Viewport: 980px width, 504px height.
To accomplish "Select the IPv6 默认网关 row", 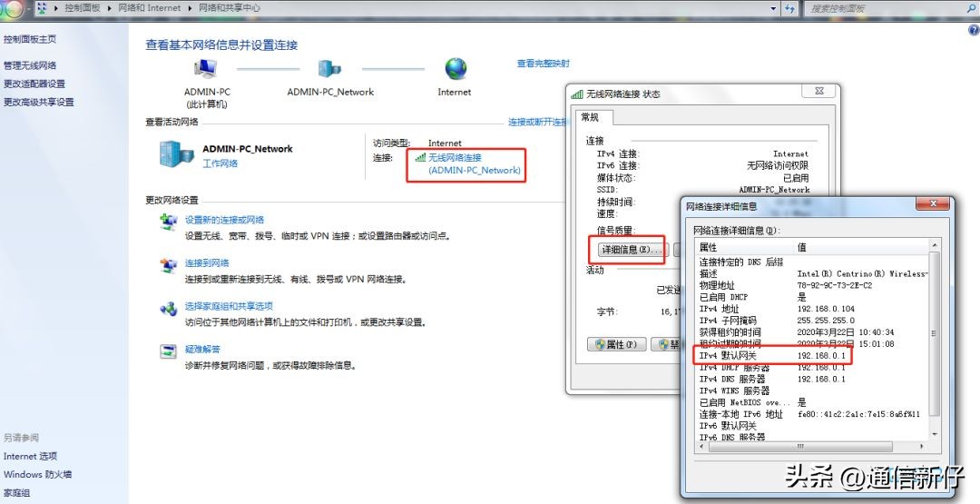I will click(x=812, y=426).
